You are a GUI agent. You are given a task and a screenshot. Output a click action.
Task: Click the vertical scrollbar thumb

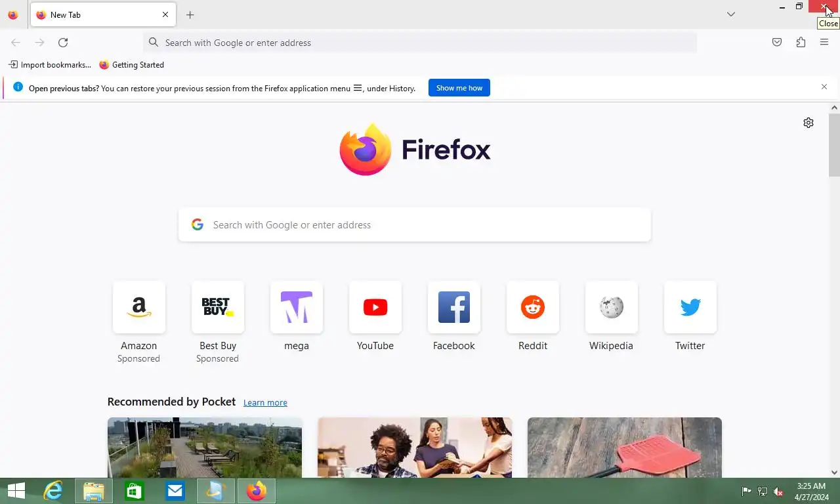pyautogui.click(x=834, y=145)
